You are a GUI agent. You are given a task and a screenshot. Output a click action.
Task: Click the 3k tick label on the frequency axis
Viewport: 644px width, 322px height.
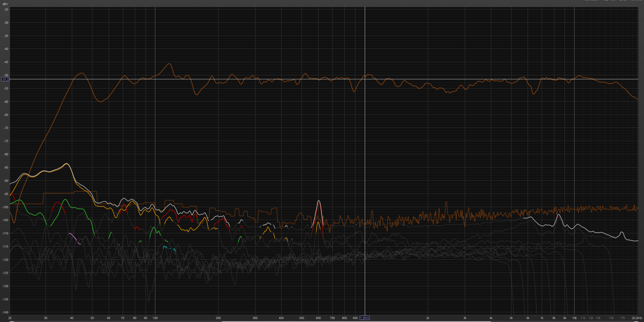(465, 318)
